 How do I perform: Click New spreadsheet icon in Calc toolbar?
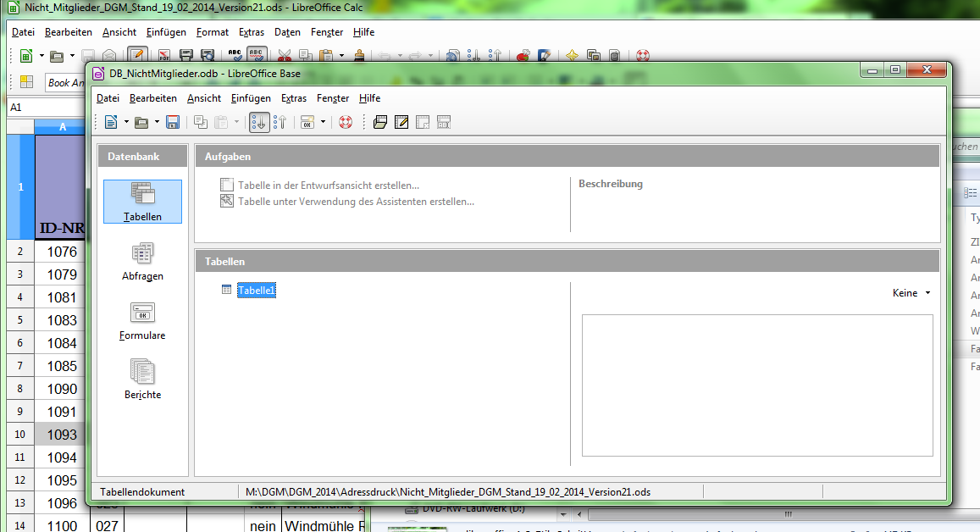click(x=26, y=56)
